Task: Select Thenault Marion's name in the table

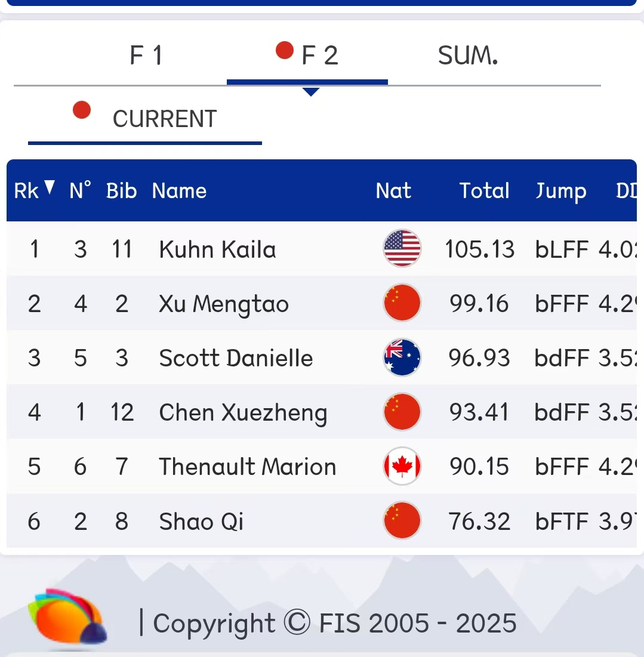Action: point(247,467)
